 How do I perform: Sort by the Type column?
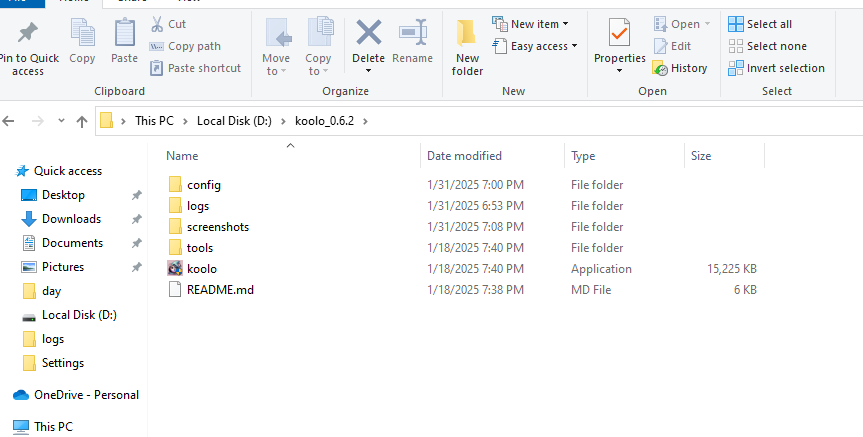pos(583,156)
